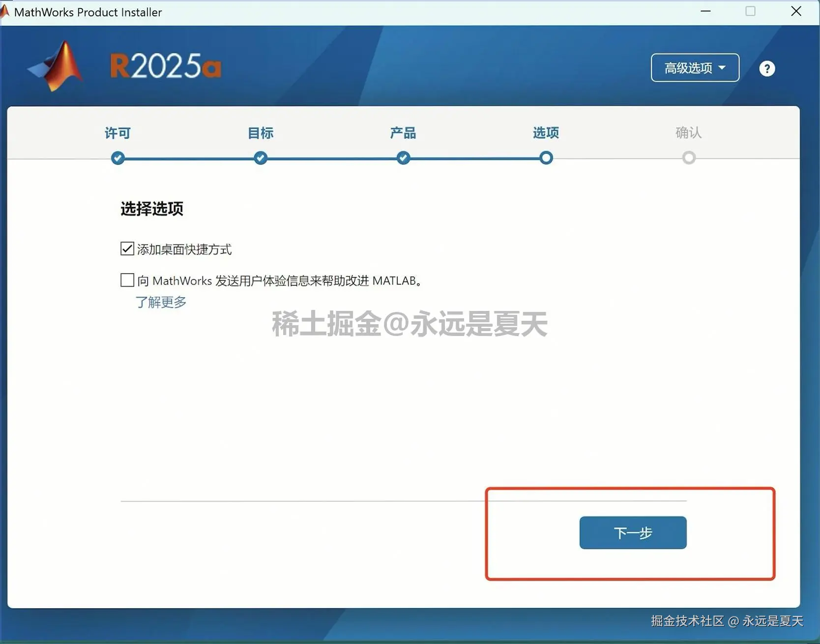Open the 高级选项 dropdown
Viewport: 820px width, 644px height.
coord(695,68)
